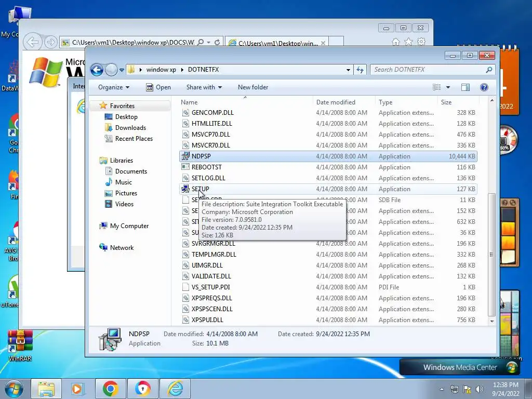Image resolution: width=532 pixels, height=399 pixels.
Task: Select UIMGR.DLL file
Action: (x=207, y=265)
